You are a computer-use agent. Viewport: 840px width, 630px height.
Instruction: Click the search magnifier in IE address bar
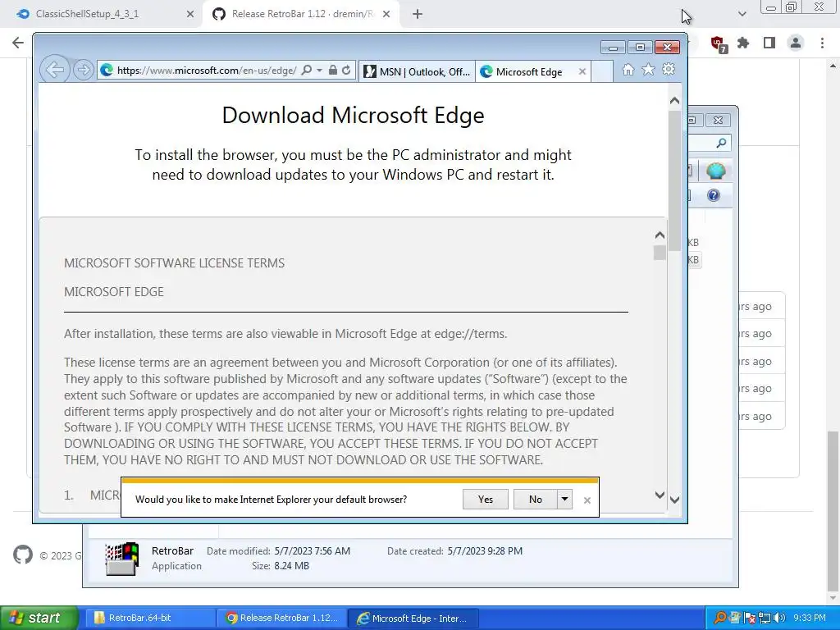(x=307, y=71)
